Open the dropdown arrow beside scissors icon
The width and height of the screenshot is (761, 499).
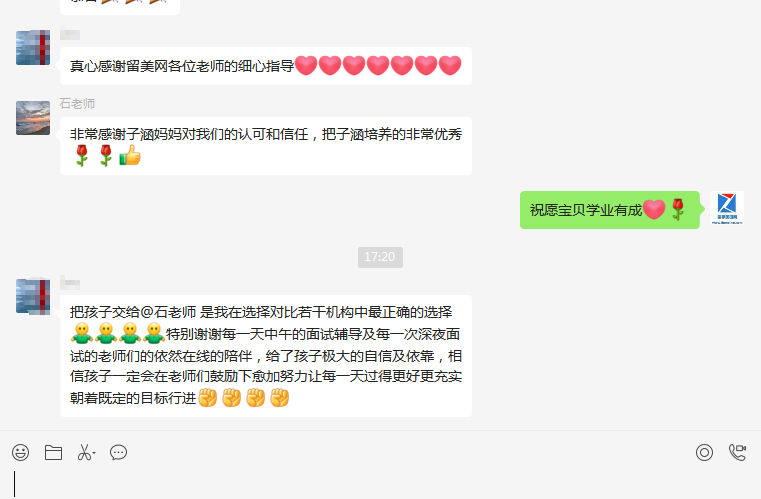[x=94, y=453]
